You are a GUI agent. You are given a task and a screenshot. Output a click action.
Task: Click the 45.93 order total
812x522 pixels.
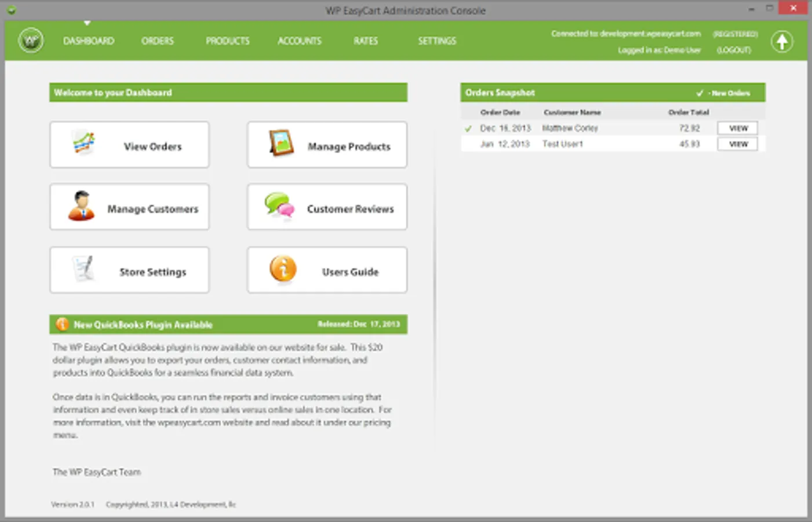(690, 144)
